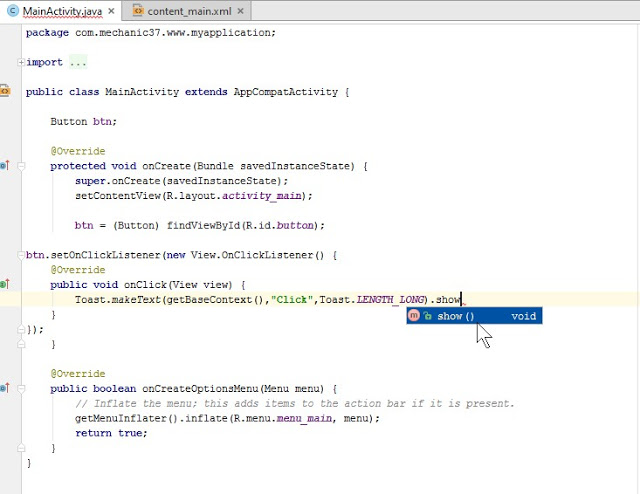
Task: Click 'void' return type in completion popup
Action: (x=524, y=316)
